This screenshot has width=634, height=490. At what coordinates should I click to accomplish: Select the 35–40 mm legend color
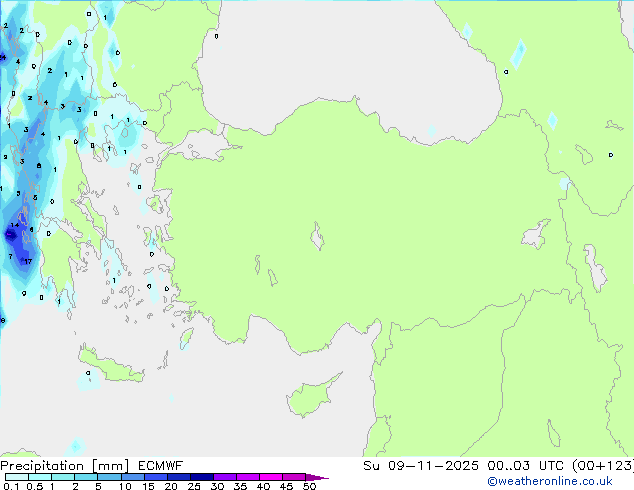(247, 477)
